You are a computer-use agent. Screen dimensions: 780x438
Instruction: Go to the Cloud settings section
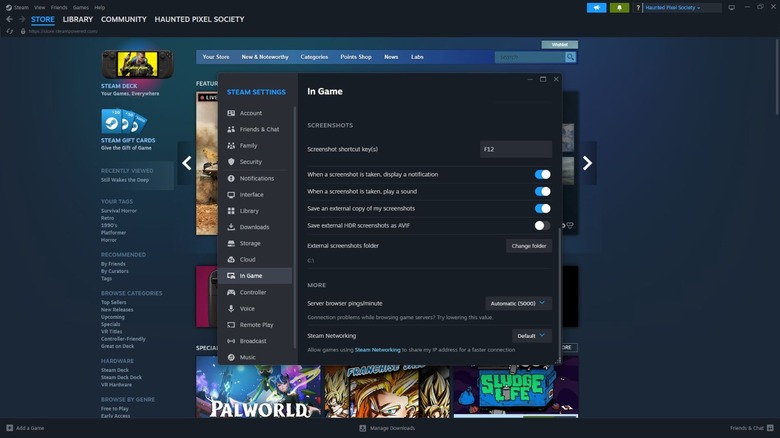247,259
